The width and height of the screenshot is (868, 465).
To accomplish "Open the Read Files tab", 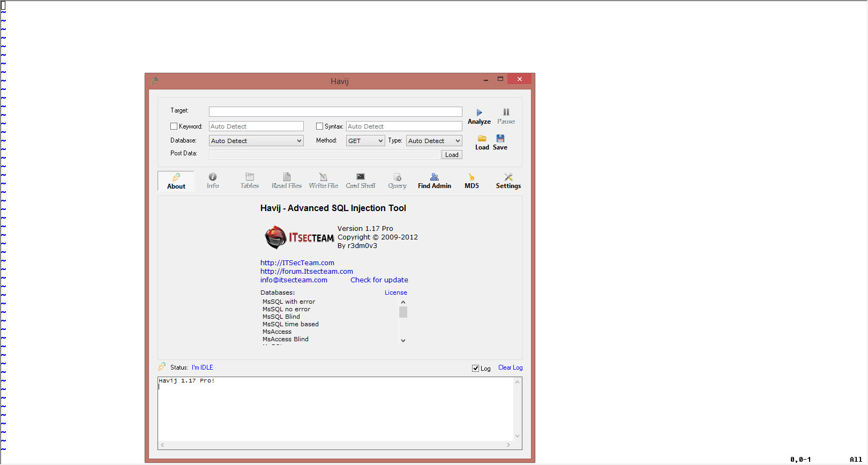I will [x=287, y=181].
